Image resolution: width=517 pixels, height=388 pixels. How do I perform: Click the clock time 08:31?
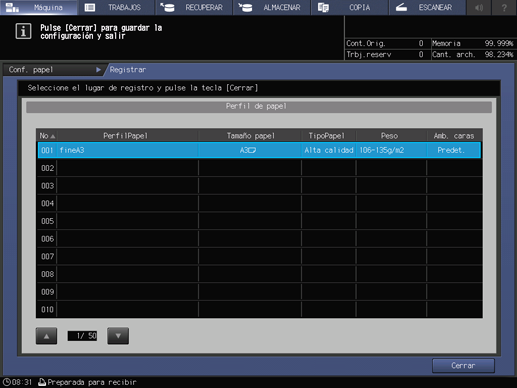click(17, 382)
